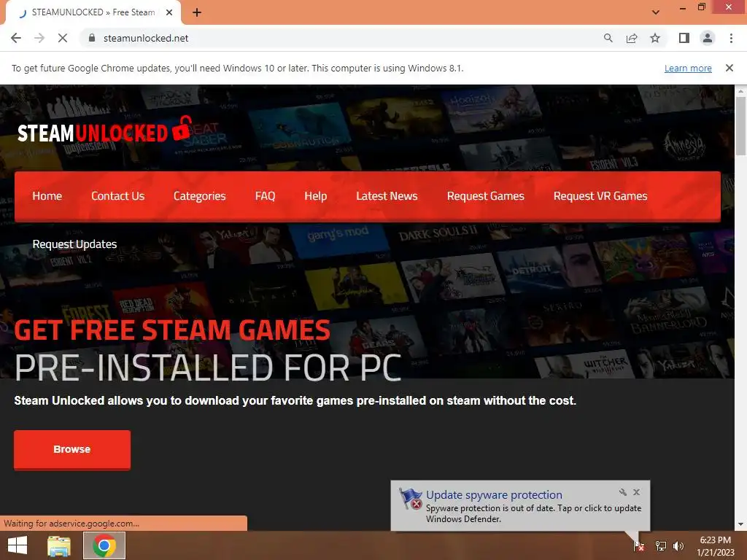The width and height of the screenshot is (747, 560).
Task: Go to the FAQ page
Action: (265, 196)
